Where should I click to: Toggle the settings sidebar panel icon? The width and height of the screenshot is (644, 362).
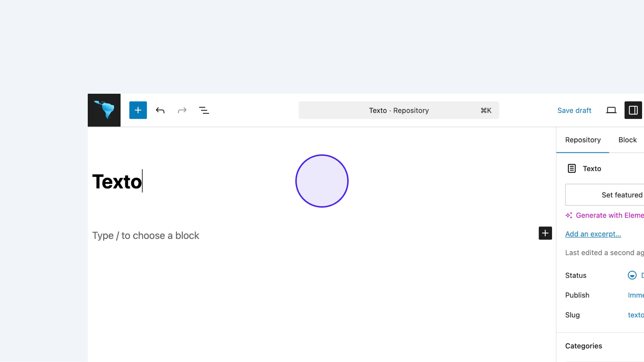click(x=633, y=111)
